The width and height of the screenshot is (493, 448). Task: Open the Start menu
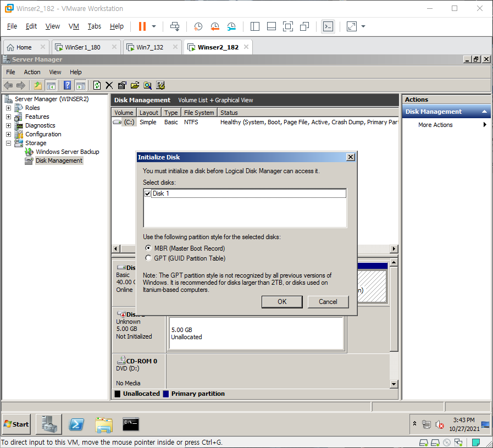pos(16,424)
